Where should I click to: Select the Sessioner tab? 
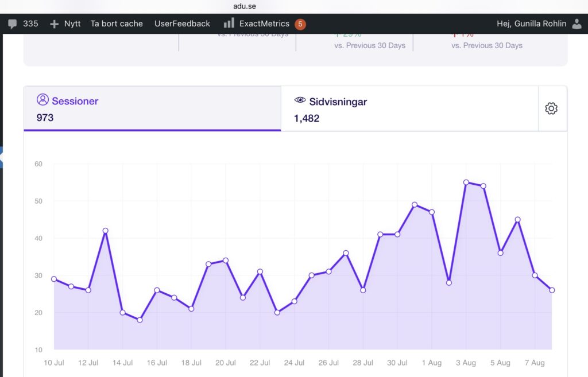[x=152, y=108]
